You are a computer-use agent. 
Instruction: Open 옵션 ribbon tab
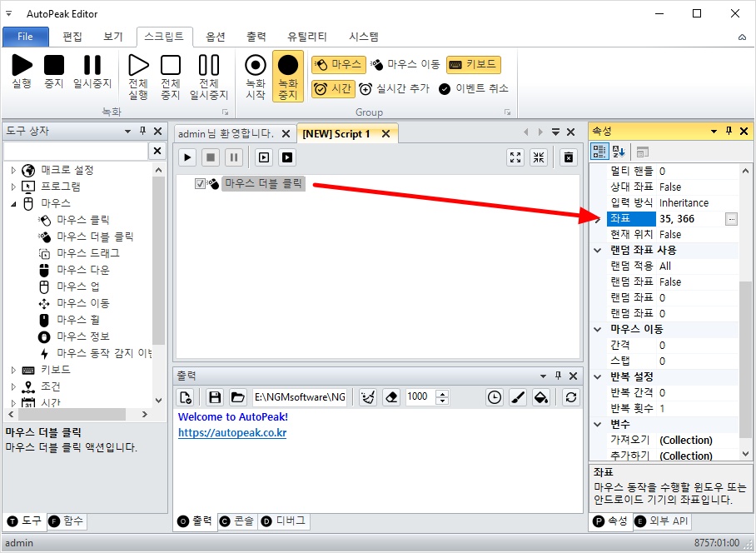coord(216,37)
